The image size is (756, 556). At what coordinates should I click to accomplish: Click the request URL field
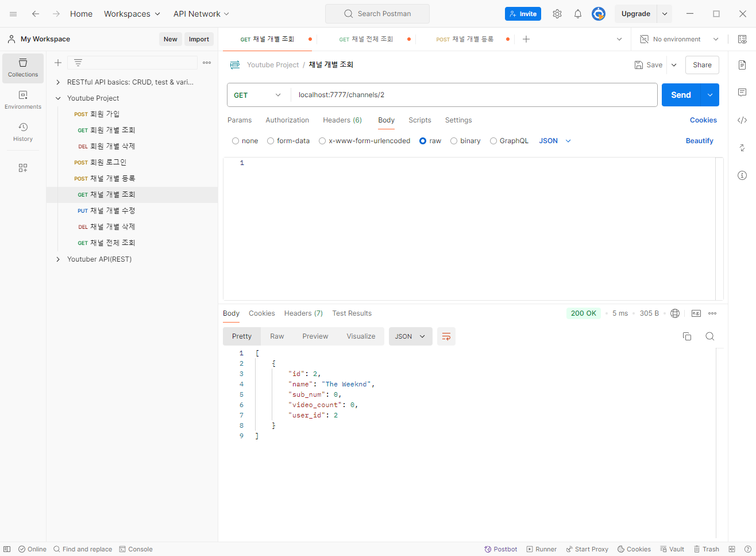coord(474,95)
